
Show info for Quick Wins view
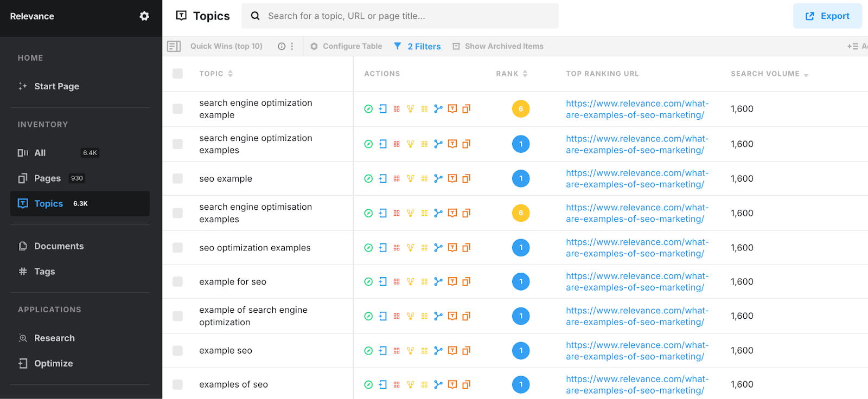(282, 47)
